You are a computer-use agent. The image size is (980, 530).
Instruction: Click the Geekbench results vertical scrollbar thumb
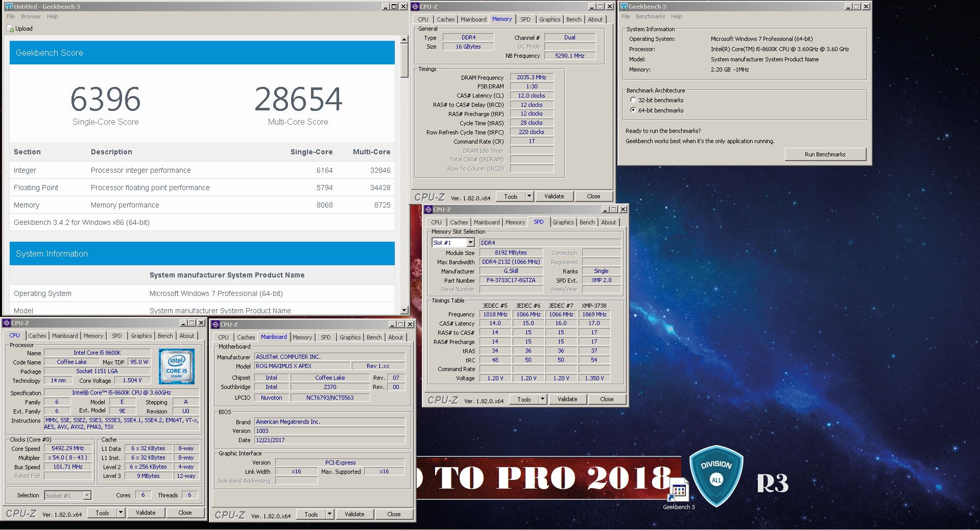(x=404, y=61)
